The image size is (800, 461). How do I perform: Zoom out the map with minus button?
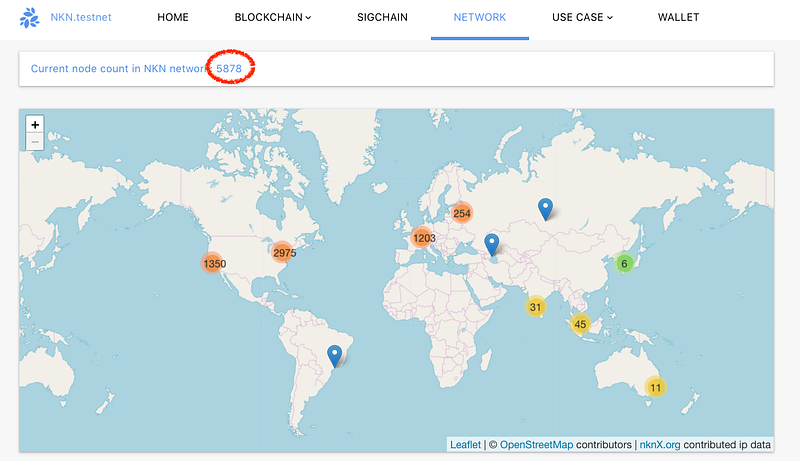click(x=35, y=142)
